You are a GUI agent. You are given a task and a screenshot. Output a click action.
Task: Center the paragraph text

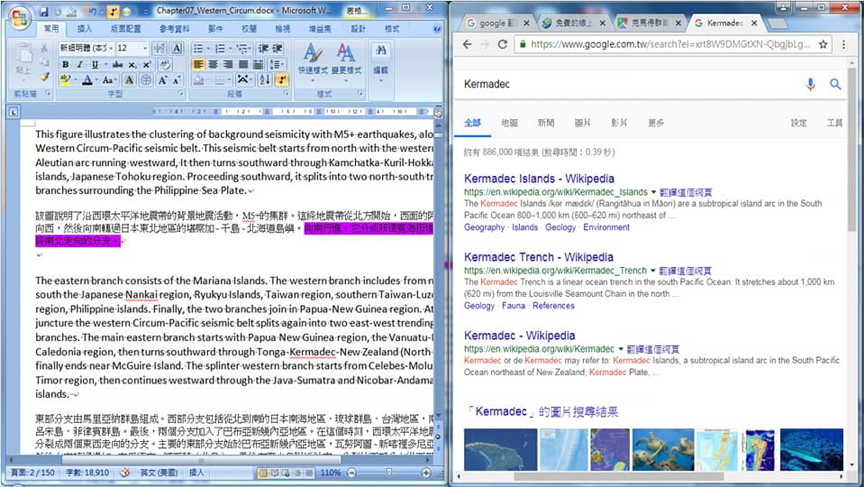point(213,64)
